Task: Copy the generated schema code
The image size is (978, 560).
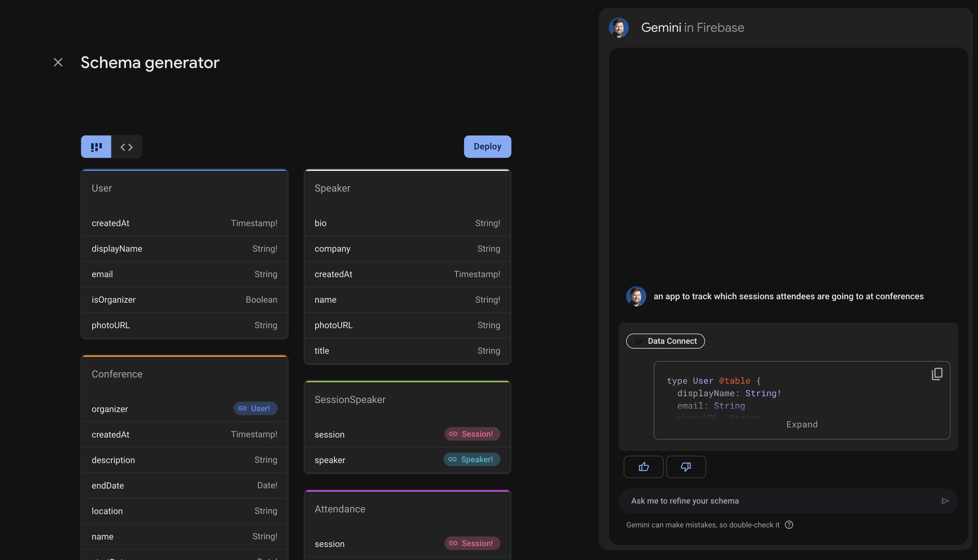Action: (x=937, y=374)
